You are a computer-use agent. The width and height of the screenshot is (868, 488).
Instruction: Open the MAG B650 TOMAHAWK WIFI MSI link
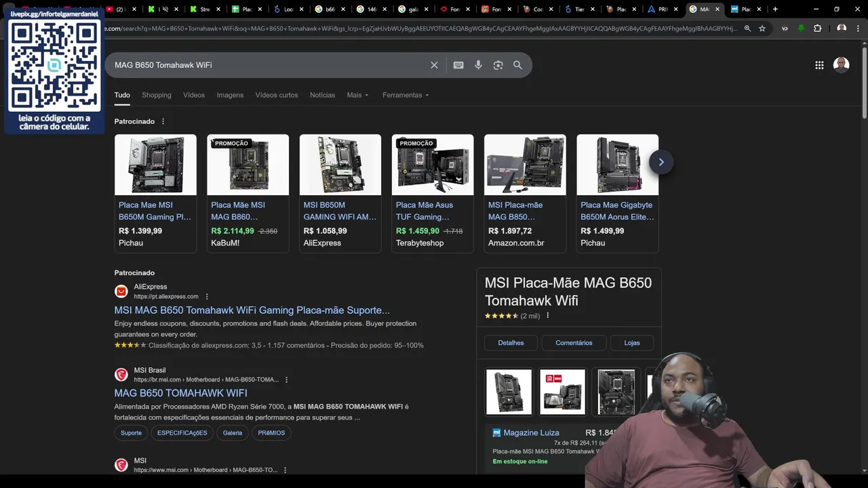click(x=180, y=393)
